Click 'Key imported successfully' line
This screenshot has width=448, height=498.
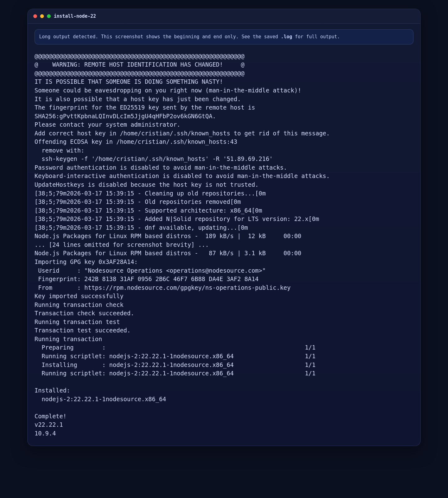point(79,296)
